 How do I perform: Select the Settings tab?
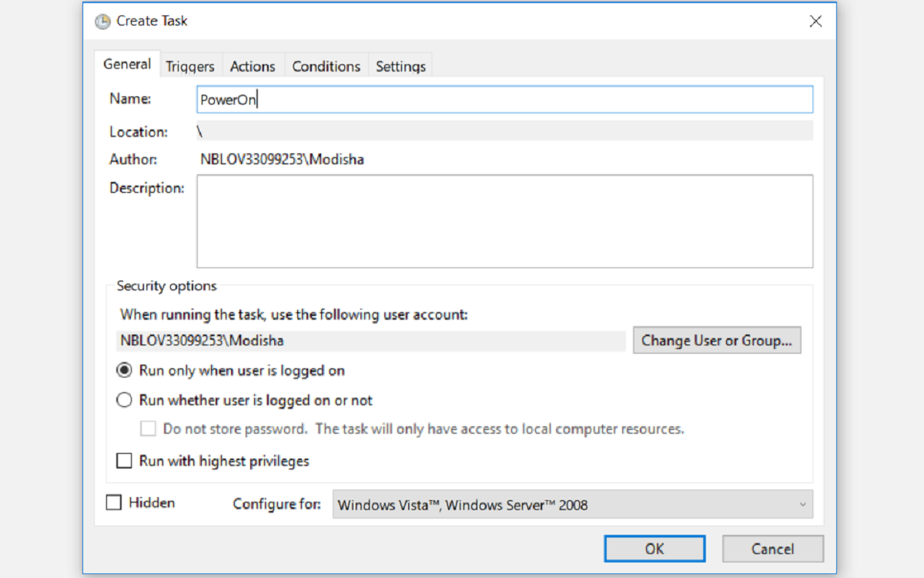tap(400, 66)
